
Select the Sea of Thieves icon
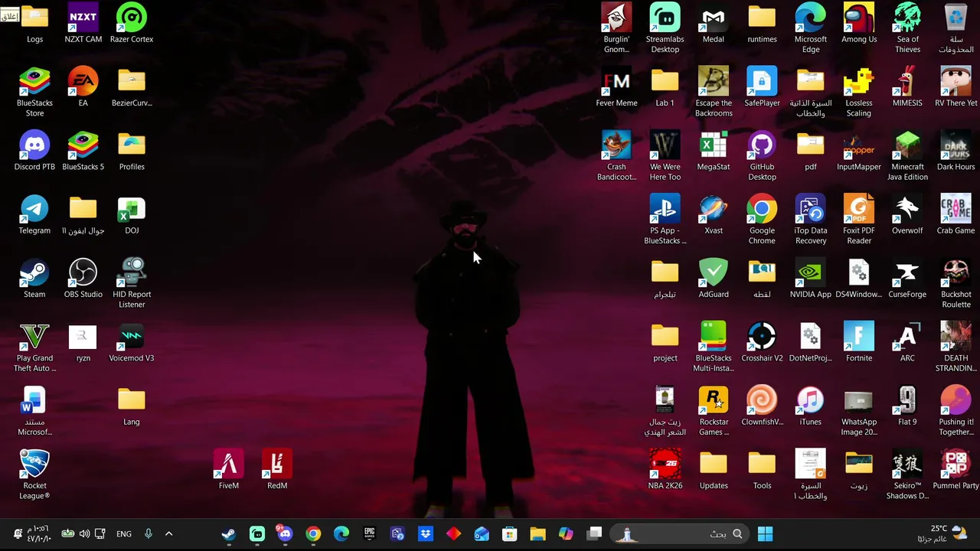tap(907, 29)
